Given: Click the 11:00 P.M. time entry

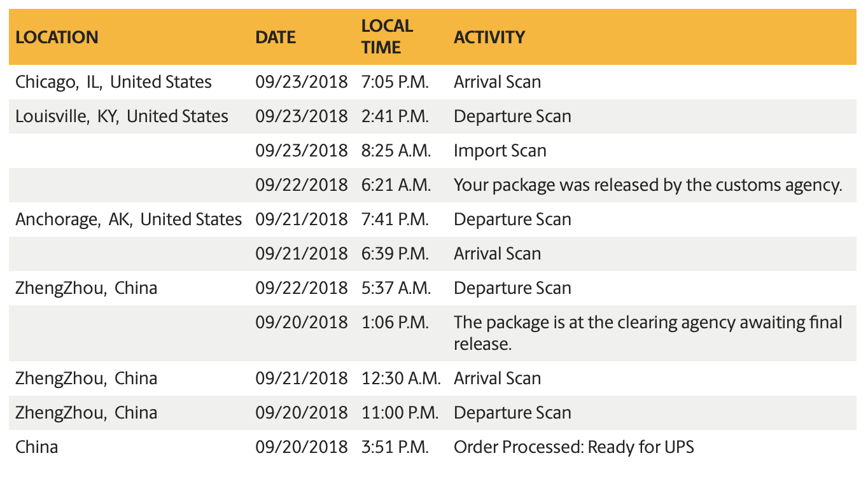Looking at the screenshot, I should click(x=399, y=413).
